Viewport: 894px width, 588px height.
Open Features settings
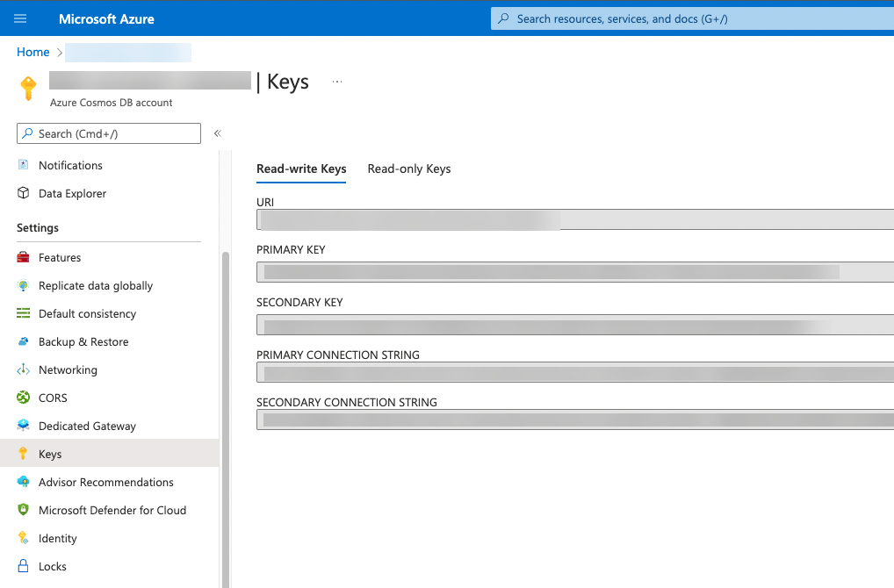[x=60, y=257]
